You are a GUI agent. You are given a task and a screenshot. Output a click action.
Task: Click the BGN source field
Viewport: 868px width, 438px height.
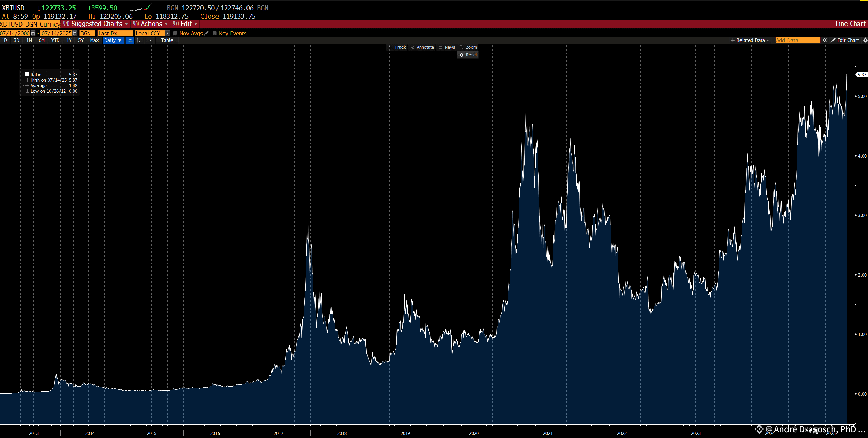tap(87, 33)
